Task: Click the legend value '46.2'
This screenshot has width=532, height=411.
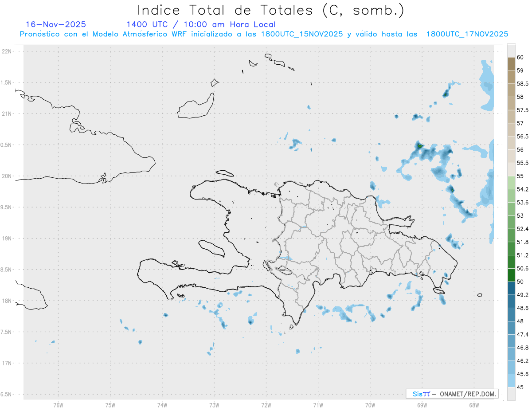Action: coord(523,361)
